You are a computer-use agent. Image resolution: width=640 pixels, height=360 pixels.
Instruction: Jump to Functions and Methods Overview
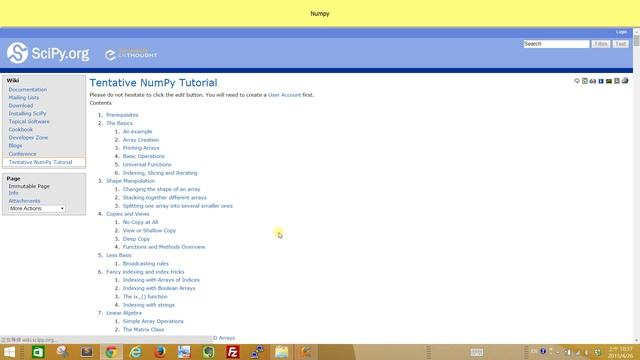(164, 247)
